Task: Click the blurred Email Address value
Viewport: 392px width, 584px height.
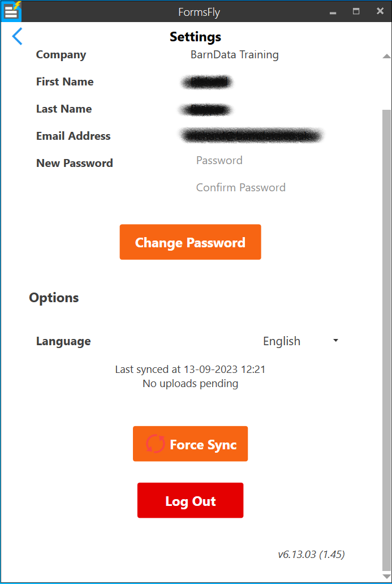Action: click(x=251, y=136)
